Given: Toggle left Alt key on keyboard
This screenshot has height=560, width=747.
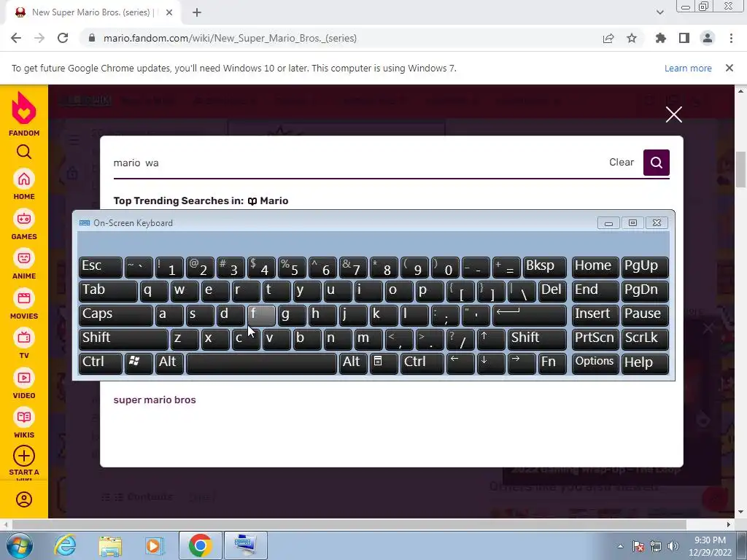Looking at the screenshot, I should click(x=169, y=363).
